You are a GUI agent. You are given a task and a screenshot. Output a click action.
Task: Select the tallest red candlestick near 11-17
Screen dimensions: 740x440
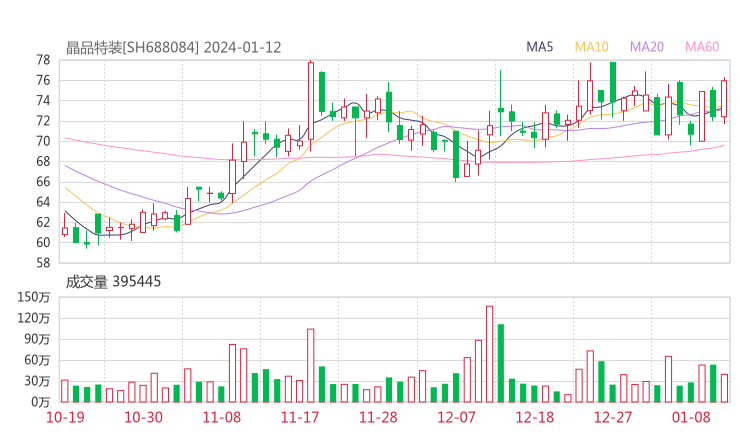click(x=311, y=101)
